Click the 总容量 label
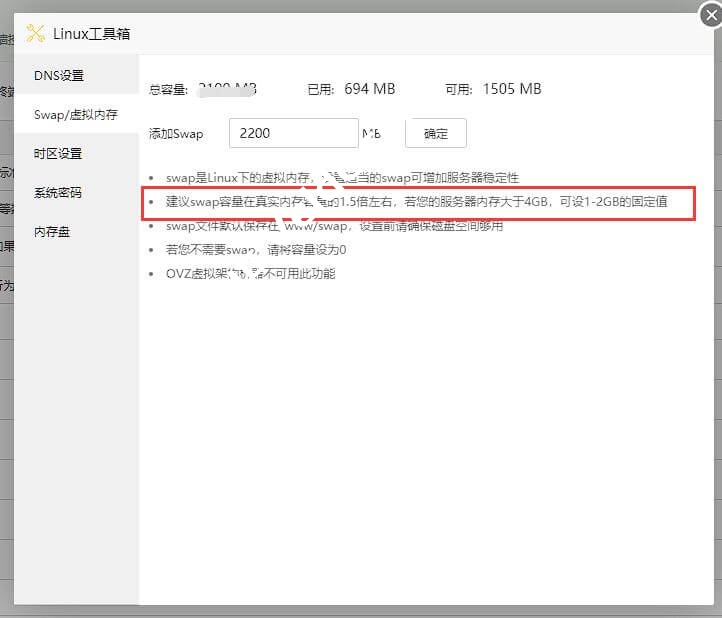 [x=168, y=89]
